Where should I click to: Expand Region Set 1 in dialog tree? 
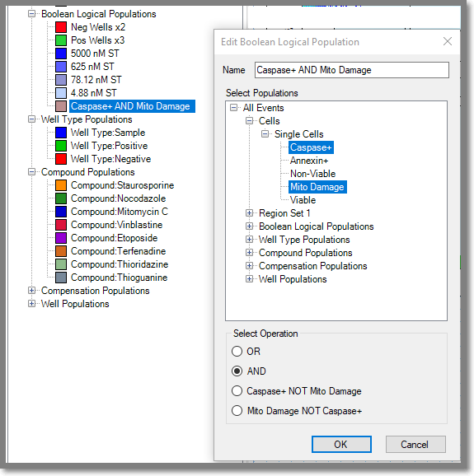click(249, 213)
